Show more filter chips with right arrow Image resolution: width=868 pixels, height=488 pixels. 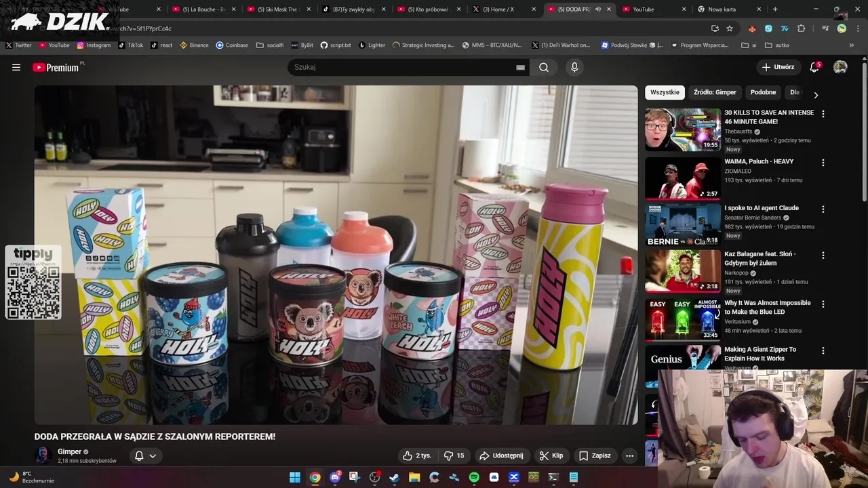pyautogui.click(x=816, y=95)
